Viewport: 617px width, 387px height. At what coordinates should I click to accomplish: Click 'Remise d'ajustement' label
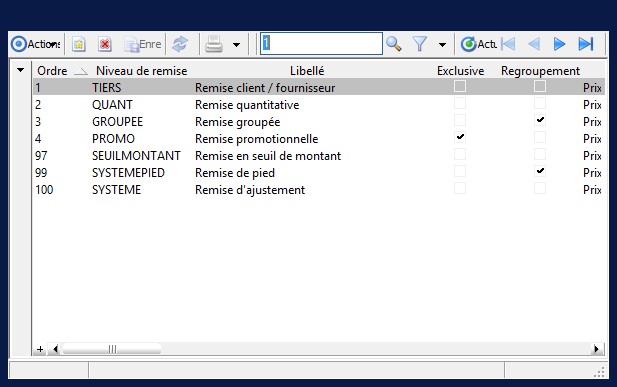tap(250, 189)
